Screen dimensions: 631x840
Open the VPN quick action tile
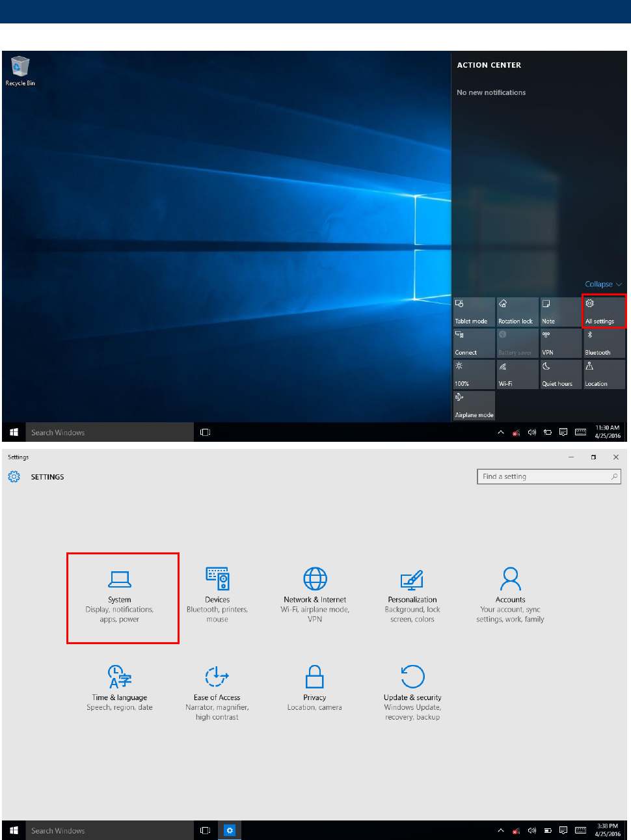pyautogui.click(x=561, y=343)
